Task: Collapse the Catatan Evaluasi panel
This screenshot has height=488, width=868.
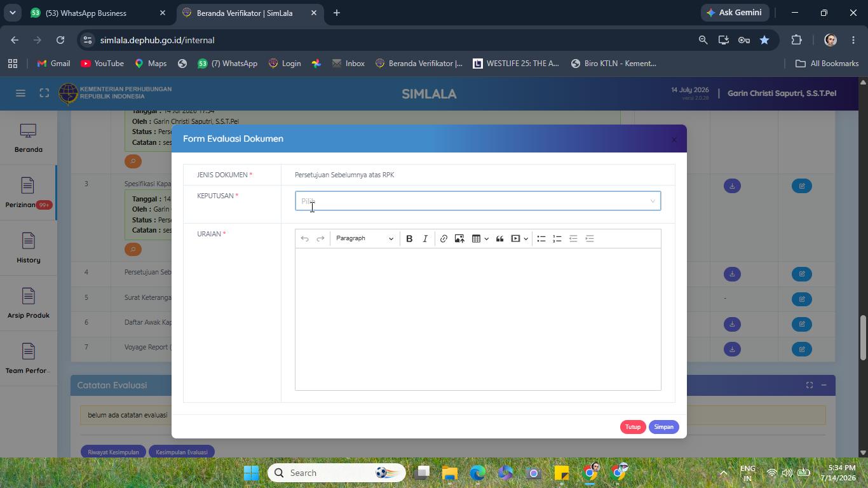Action: [x=824, y=385]
